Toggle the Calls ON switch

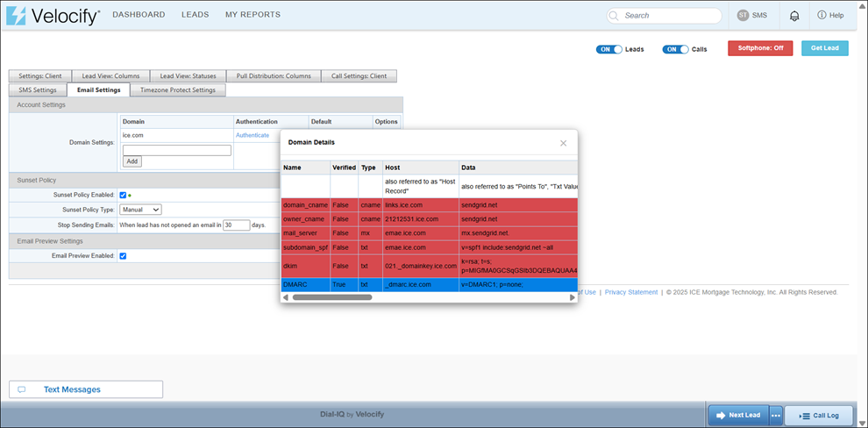pyautogui.click(x=675, y=49)
